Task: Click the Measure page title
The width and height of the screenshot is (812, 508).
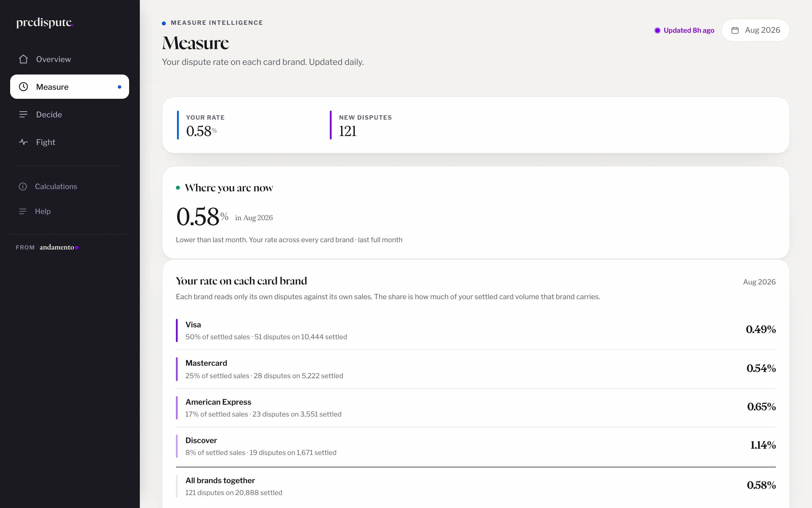Action: [196, 43]
